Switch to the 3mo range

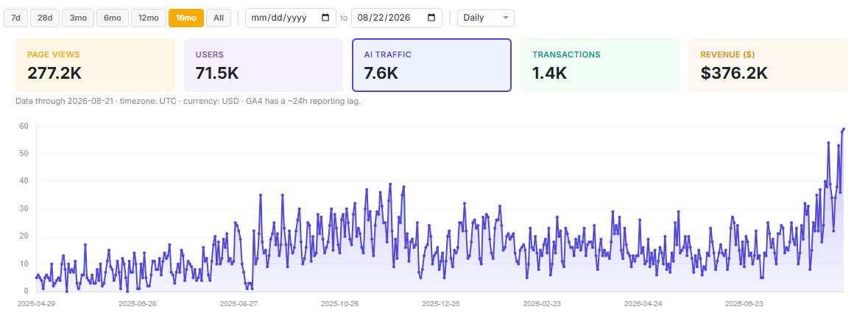[78, 18]
